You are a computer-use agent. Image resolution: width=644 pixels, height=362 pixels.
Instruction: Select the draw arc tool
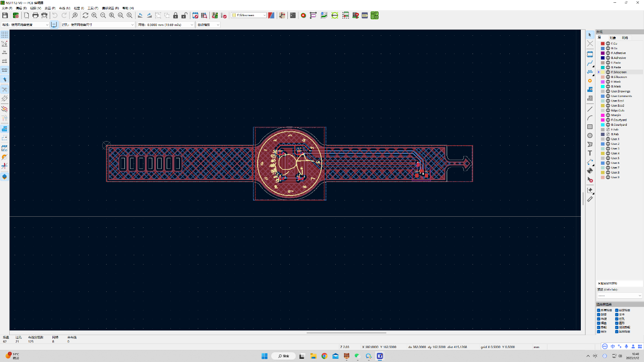[590, 118]
